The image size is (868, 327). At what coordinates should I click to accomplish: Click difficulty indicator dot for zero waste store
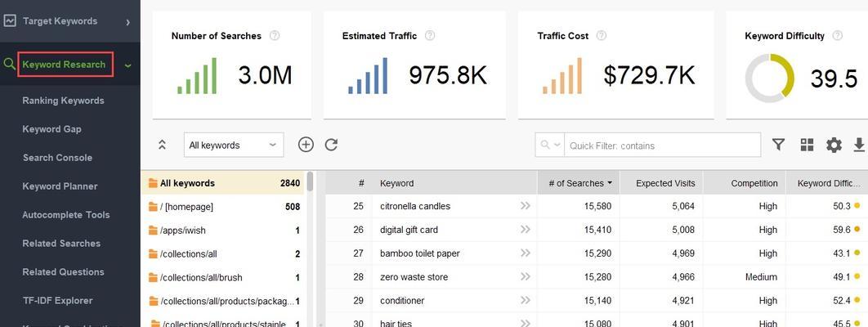[857, 277]
